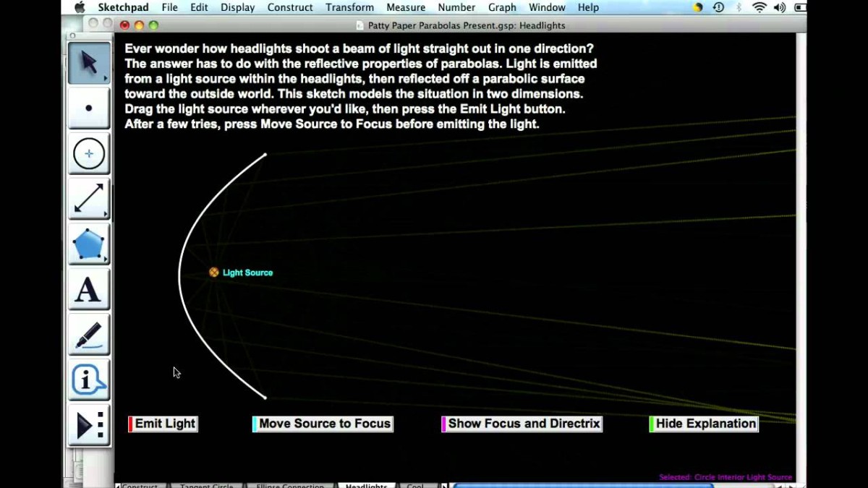Click the red strip beside Emit Light

pyautogui.click(x=130, y=424)
